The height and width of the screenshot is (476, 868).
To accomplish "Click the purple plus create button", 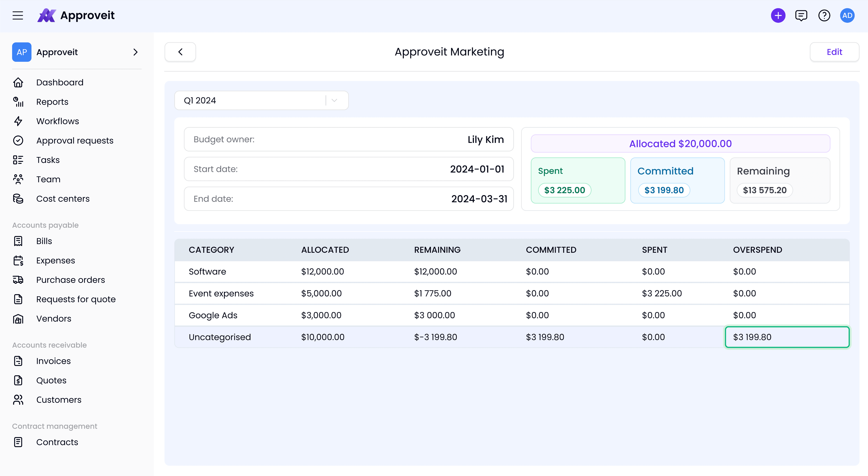I will 778,15.
